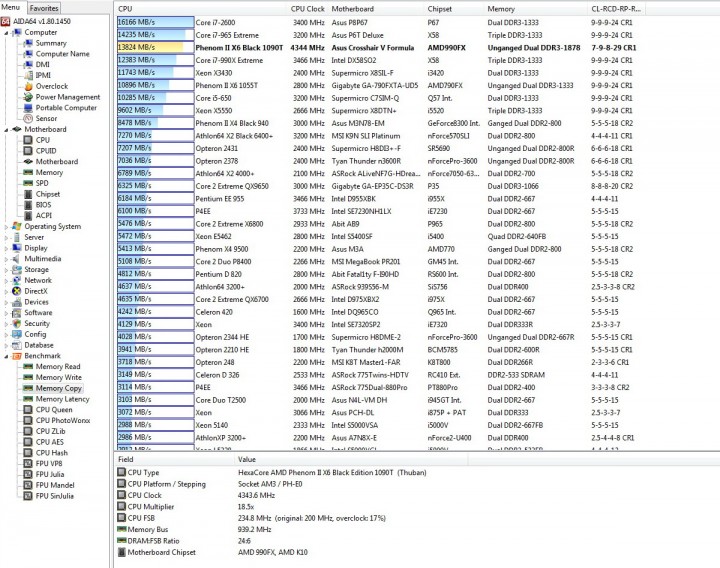The height and width of the screenshot is (568, 720).
Task: Select the Memory Read benchmark icon
Action: (x=28, y=366)
